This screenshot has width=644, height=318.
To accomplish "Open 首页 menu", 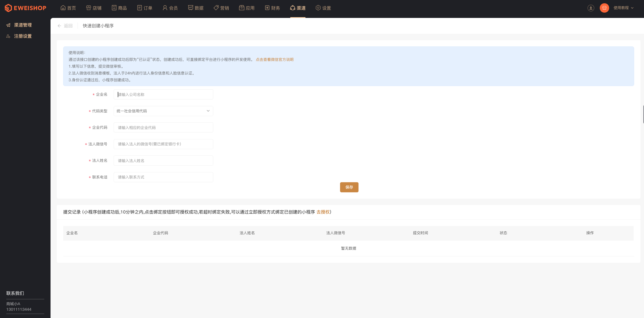I will point(68,8).
